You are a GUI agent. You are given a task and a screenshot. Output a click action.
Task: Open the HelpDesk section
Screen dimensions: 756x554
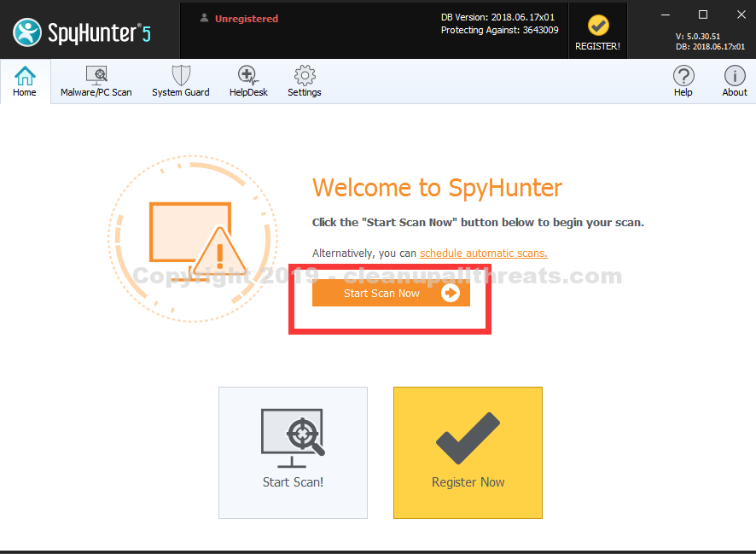248,82
